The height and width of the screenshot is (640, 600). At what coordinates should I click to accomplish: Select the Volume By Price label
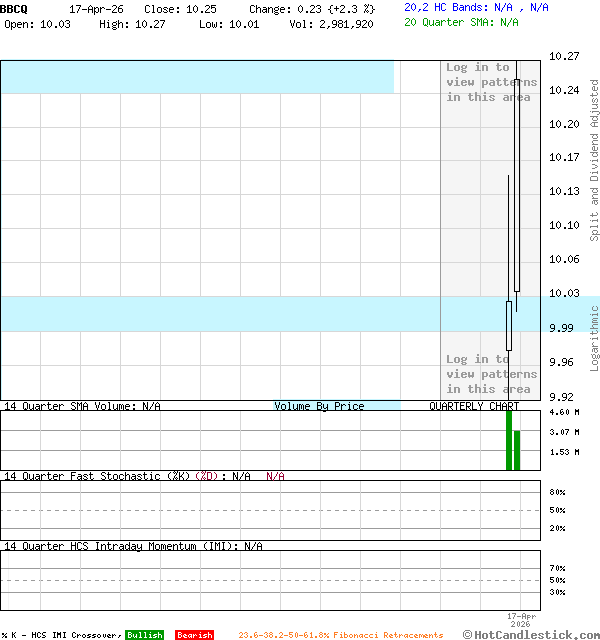[319, 406]
